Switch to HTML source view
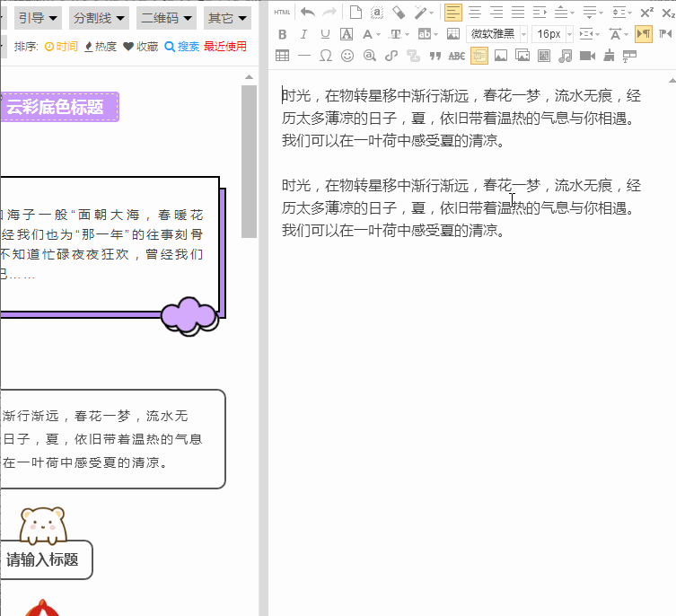 pyautogui.click(x=282, y=12)
